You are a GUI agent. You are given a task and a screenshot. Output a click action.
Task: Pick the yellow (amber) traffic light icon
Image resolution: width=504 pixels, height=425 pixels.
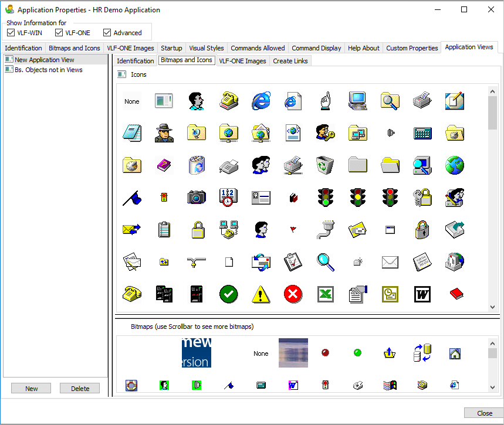(358, 198)
